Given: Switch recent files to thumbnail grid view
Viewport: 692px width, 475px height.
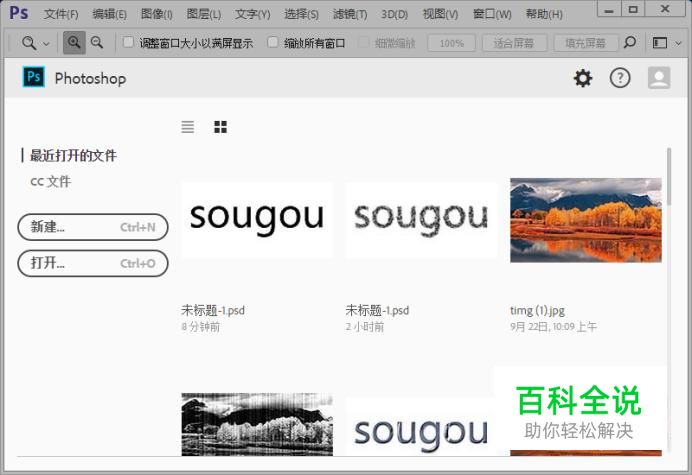Looking at the screenshot, I should click(220, 127).
